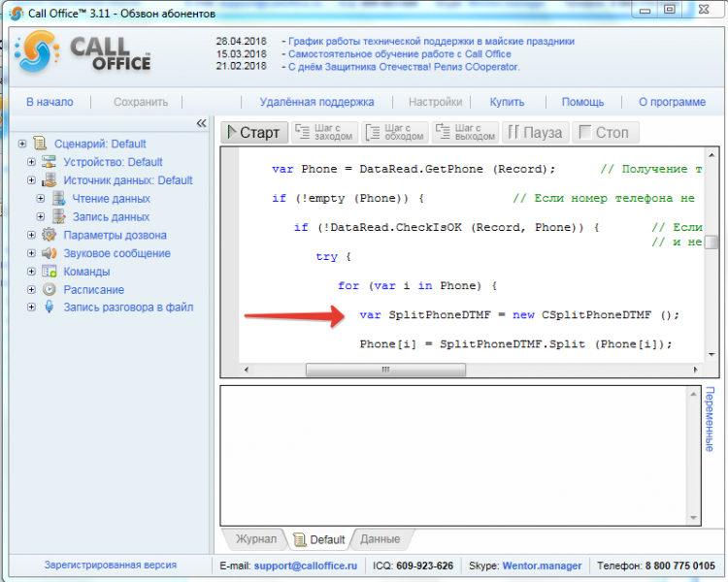
Task: Switch to the Данные tab
Action: 380,539
